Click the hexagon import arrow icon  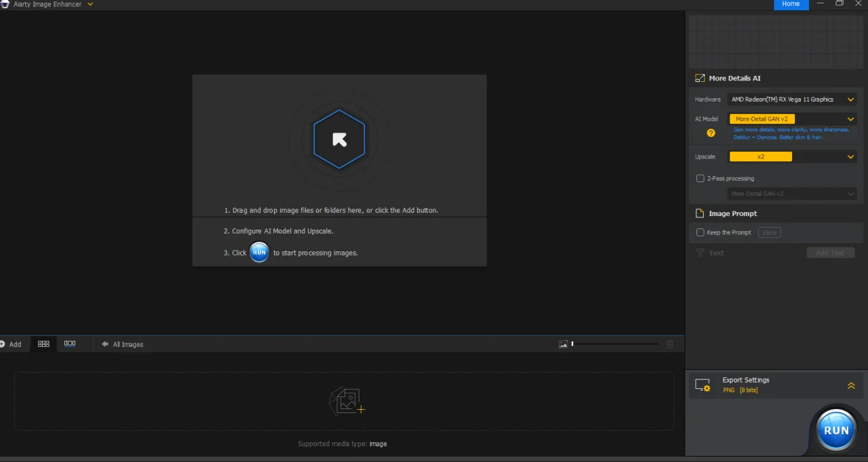tap(339, 140)
